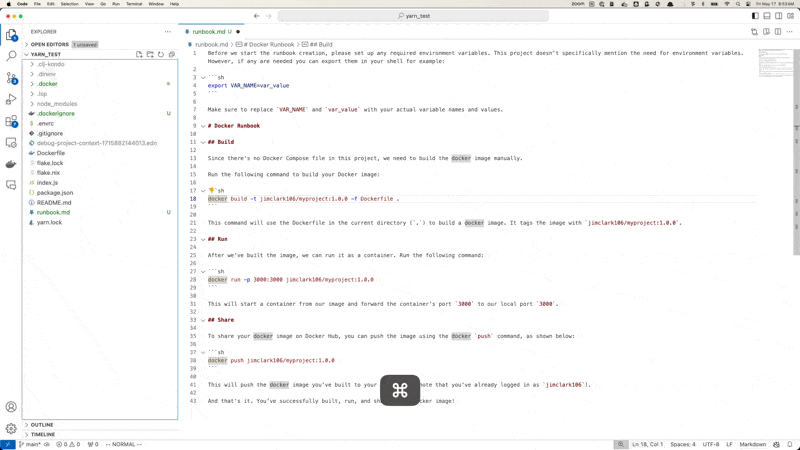Screen dimensions: 800x450
Task: Open the Source Control view
Action: [x=11, y=78]
